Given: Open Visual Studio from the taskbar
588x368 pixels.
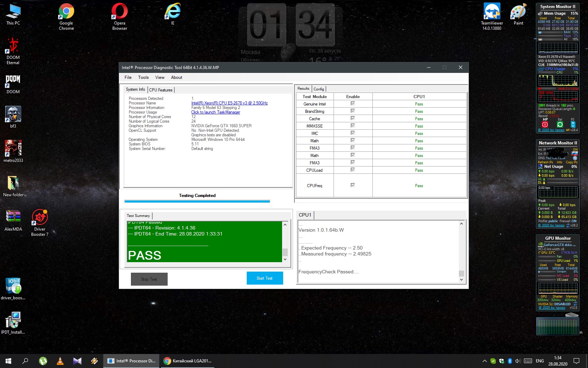Looking at the screenshot, I should 77,361.
